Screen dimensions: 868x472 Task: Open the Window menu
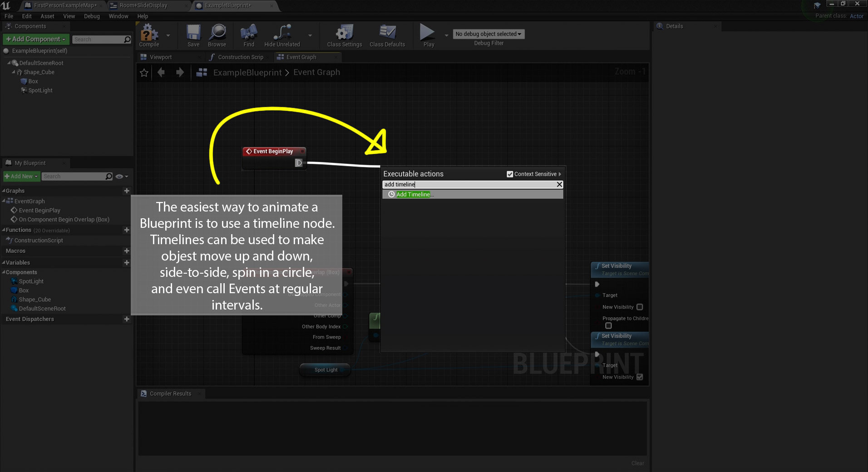coord(118,16)
